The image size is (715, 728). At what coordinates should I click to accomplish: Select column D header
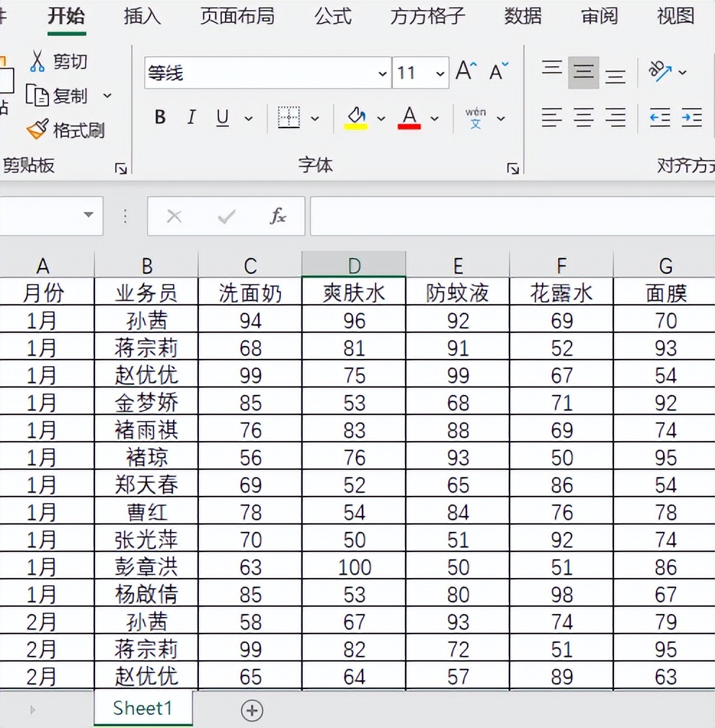pyautogui.click(x=354, y=265)
